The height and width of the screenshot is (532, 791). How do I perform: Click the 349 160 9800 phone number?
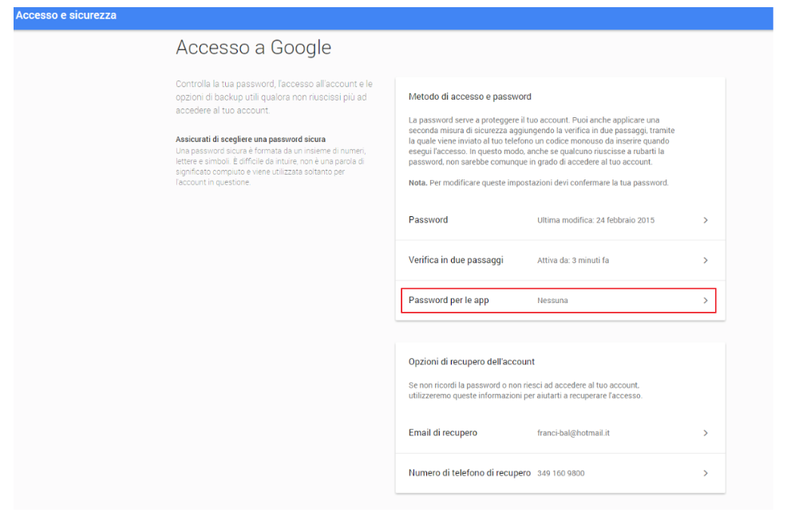(x=561, y=473)
